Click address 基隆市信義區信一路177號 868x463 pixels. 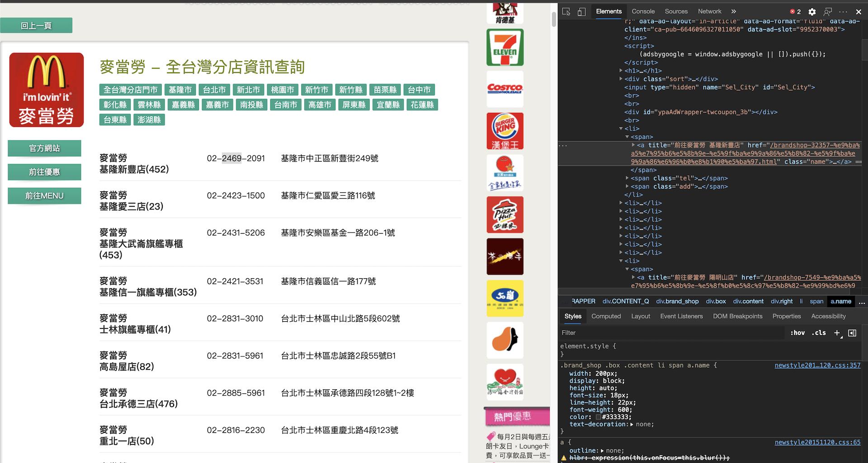[328, 281]
